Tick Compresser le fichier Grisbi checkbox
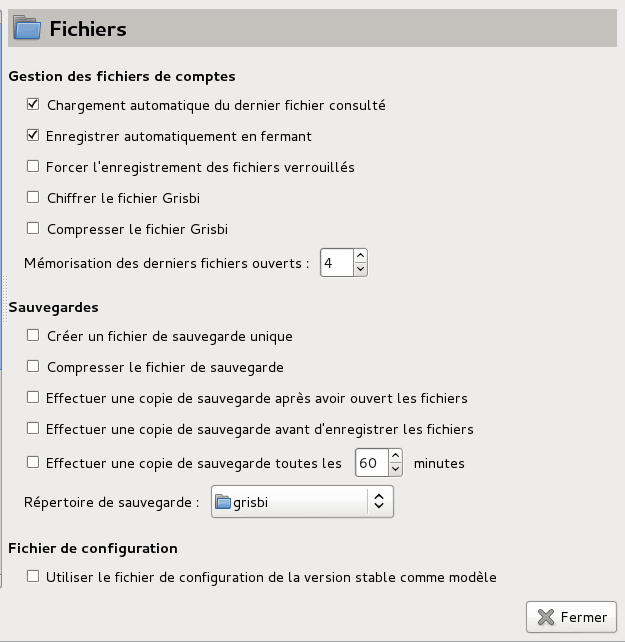625x642 pixels. click(x=33, y=229)
